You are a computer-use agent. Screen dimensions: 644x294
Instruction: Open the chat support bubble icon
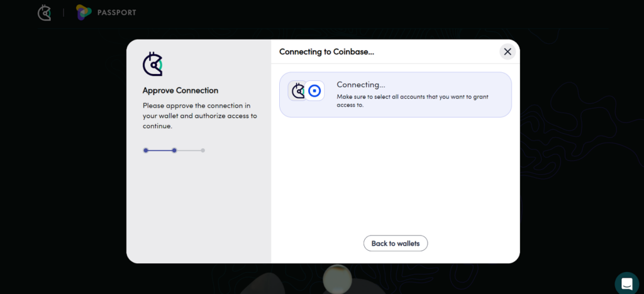tap(627, 284)
